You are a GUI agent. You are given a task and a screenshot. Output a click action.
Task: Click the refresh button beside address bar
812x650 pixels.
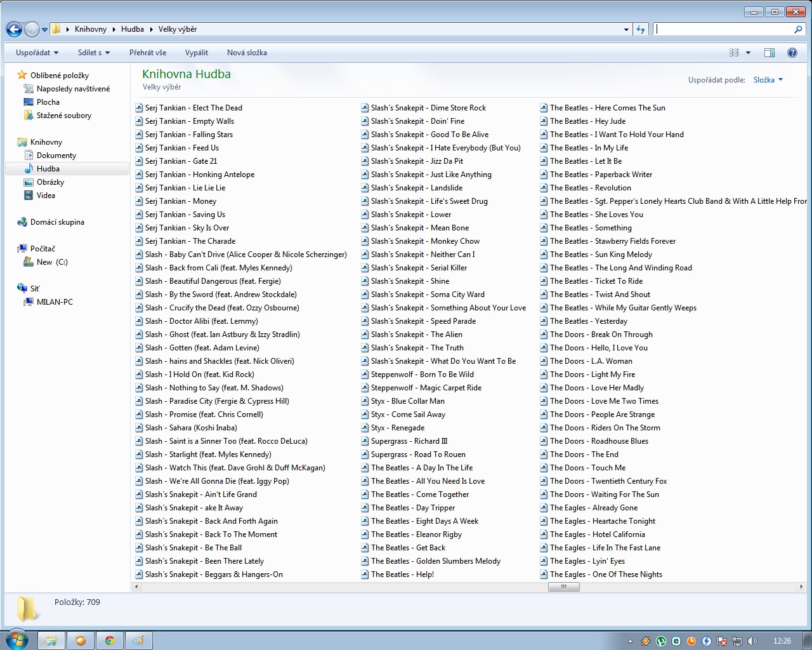(x=641, y=29)
